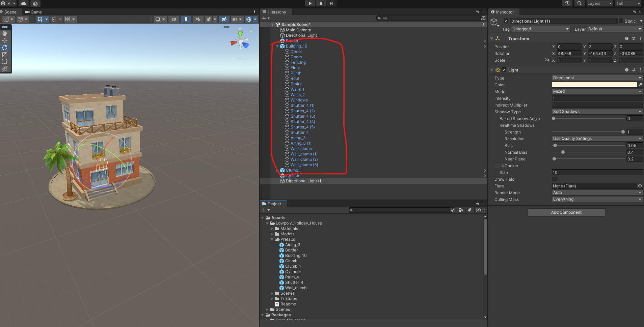Open the Undo History icon

(567, 3)
